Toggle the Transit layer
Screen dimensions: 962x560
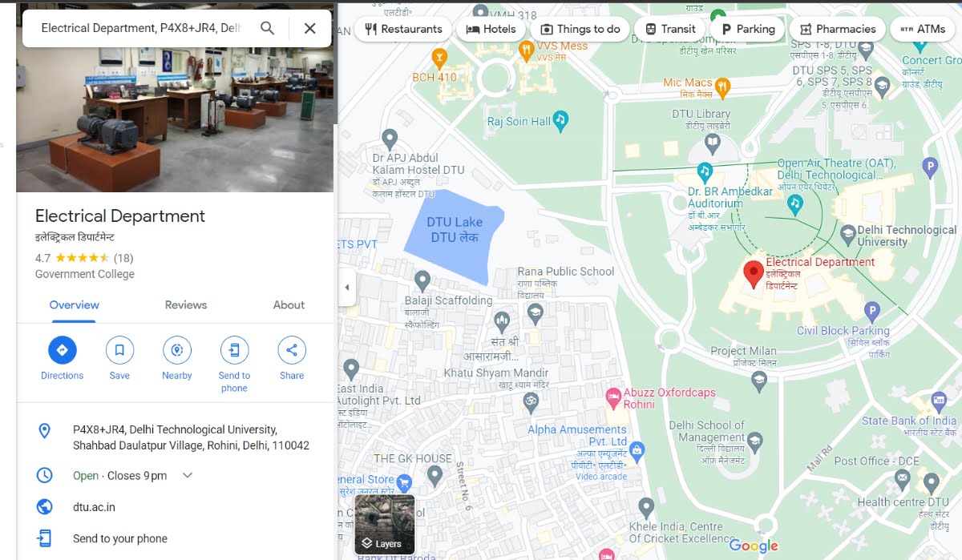point(669,28)
